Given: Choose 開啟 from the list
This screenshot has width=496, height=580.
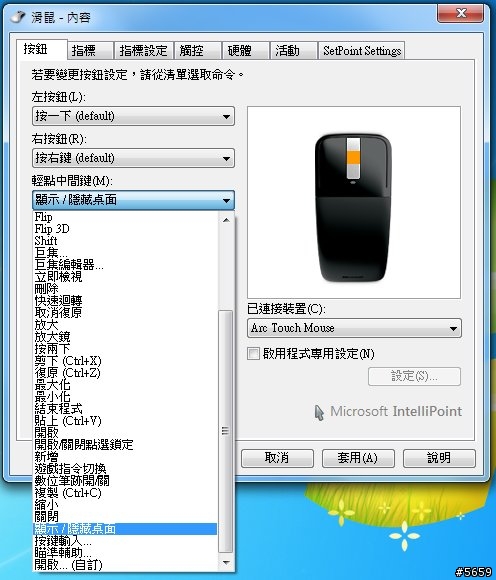Looking at the screenshot, I should 125,432.
